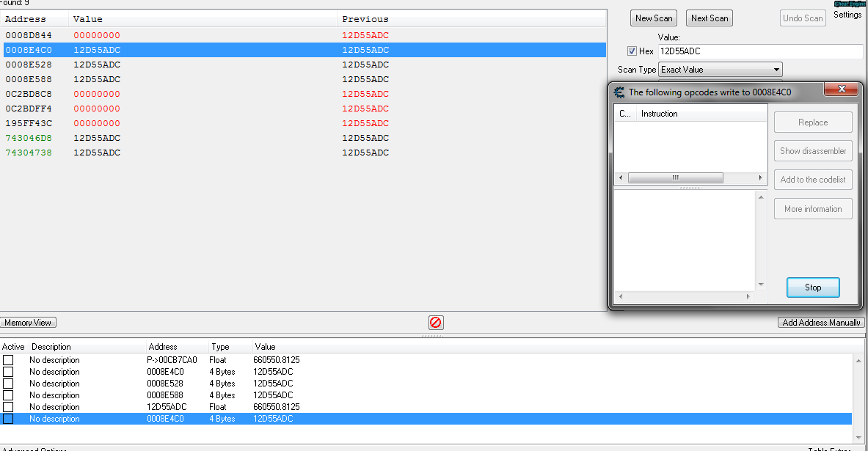The image size is (868, 451).
Task: Tick the Active box for P->00CB7CA0 entry
Action: pos(8,360)
